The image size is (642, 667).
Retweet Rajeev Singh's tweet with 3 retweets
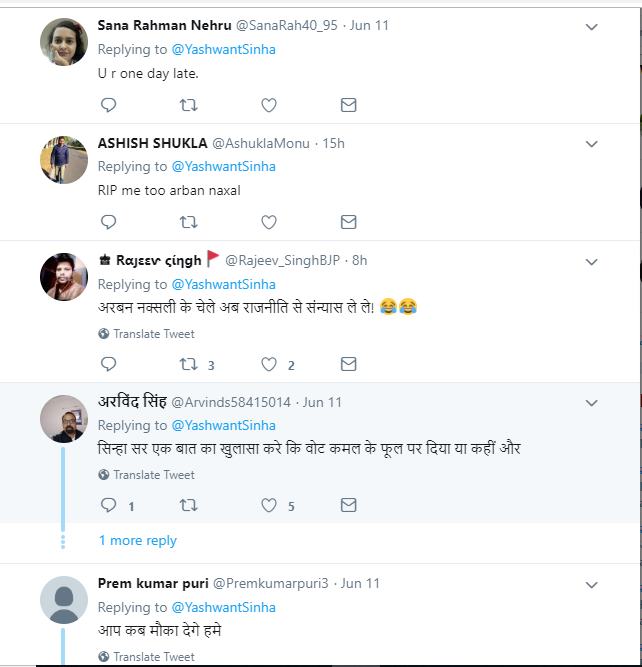(x=188, y=365)
